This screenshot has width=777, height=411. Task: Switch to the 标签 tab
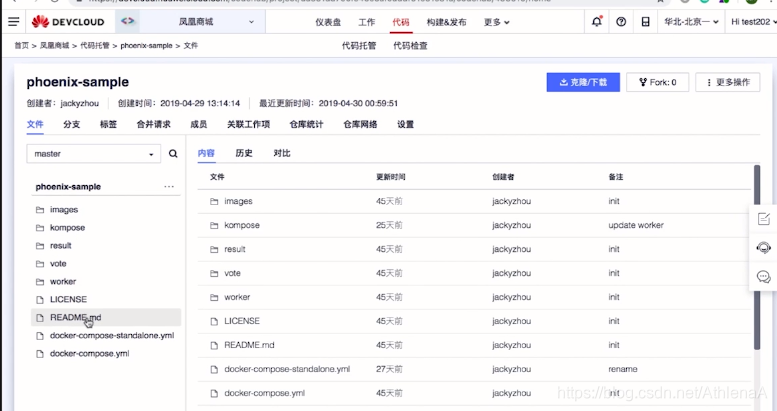pyautogui.click(x=108, y=124)
